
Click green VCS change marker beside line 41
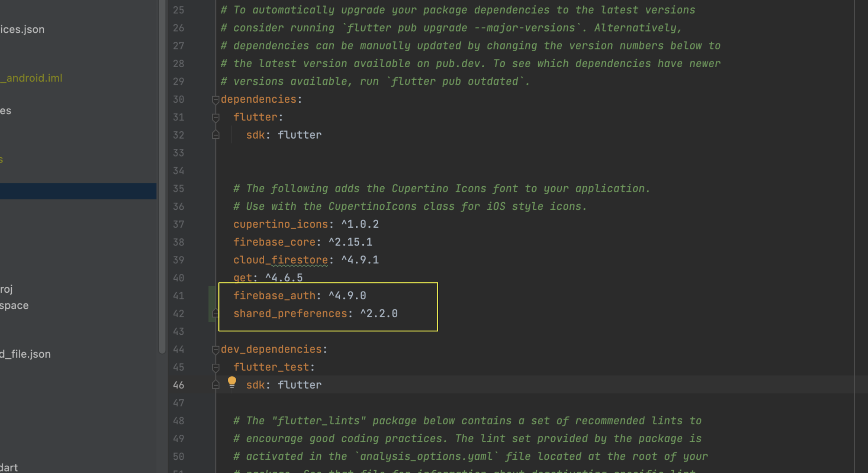click(211, 296)
